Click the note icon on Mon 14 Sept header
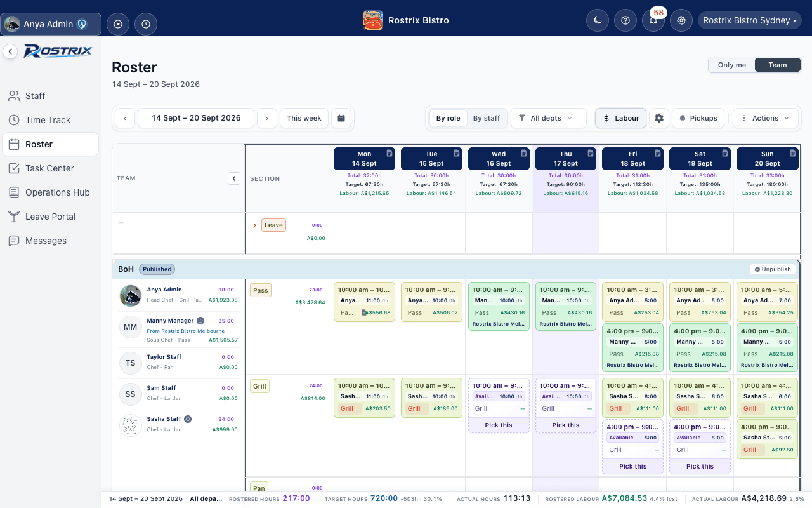 point(390,154)
